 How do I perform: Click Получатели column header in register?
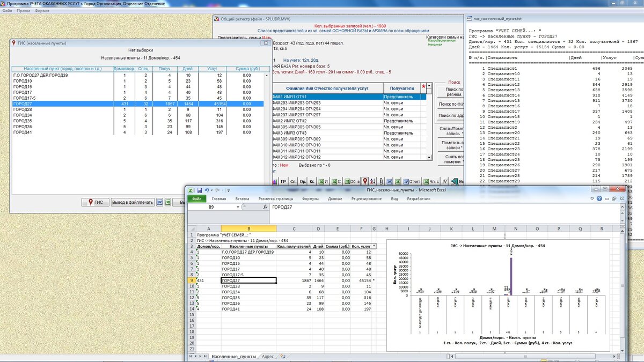coord(402,88)
